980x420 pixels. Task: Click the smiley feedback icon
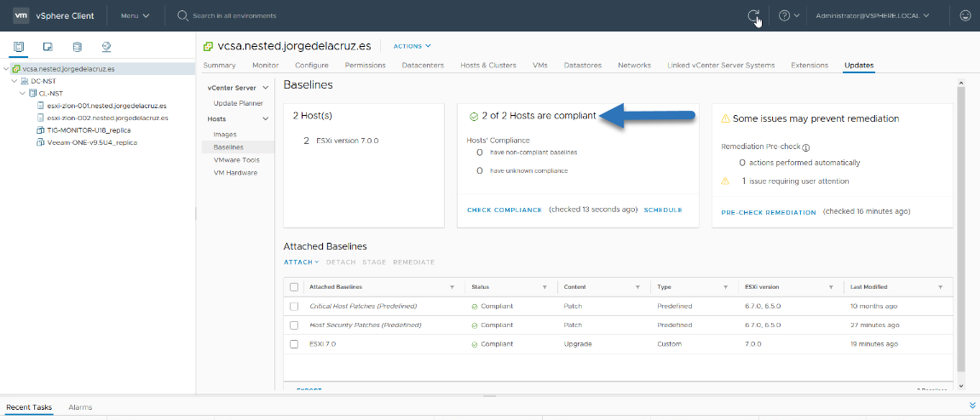click(x=965, y=15)
